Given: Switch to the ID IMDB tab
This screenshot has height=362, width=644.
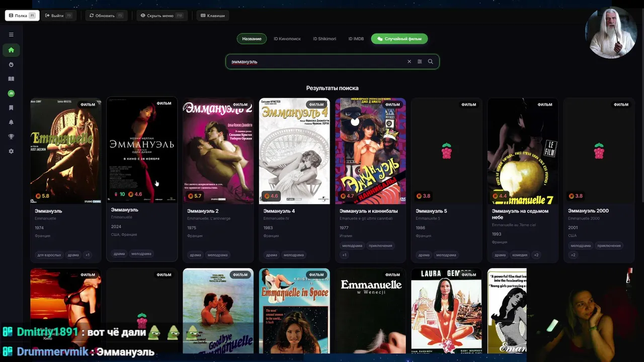Looking at the screenshot, I should tap(356, 39).
